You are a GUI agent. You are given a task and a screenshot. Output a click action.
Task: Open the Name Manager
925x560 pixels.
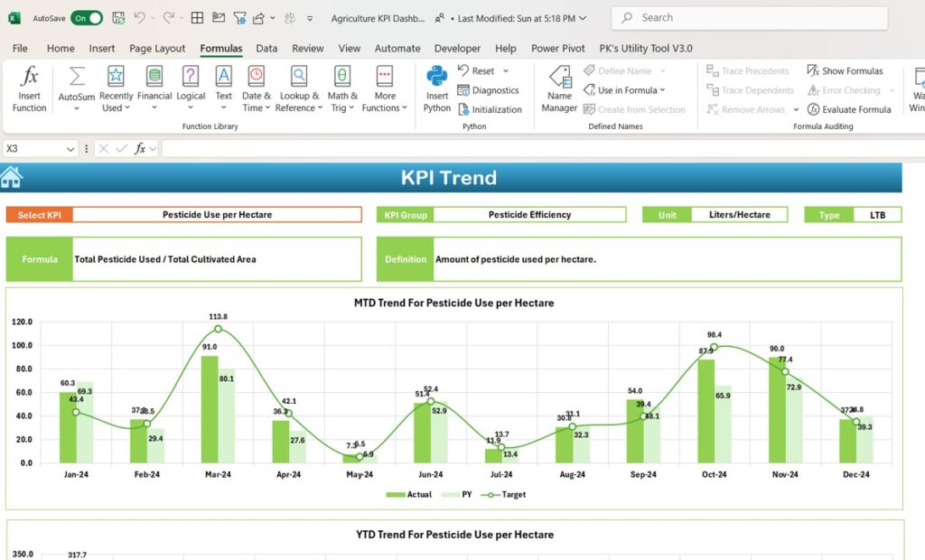[x=559, y=89]
